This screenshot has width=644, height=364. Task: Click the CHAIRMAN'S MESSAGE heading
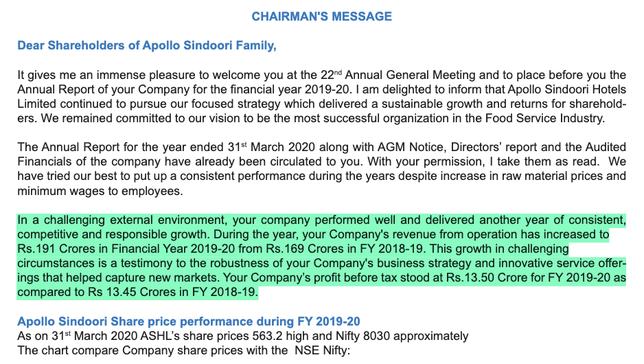pos(321,16)
